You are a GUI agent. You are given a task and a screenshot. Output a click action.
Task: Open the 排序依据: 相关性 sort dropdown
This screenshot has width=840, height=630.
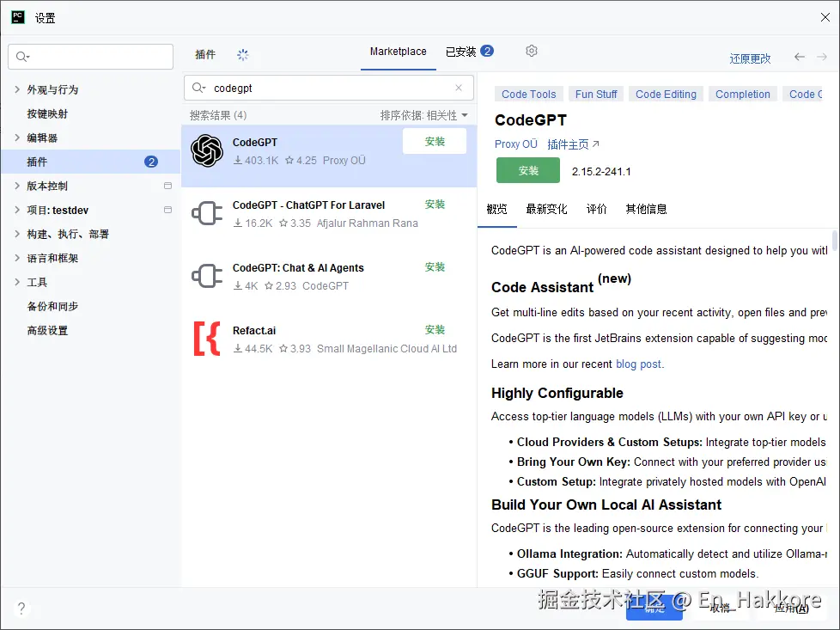(423, 115)
